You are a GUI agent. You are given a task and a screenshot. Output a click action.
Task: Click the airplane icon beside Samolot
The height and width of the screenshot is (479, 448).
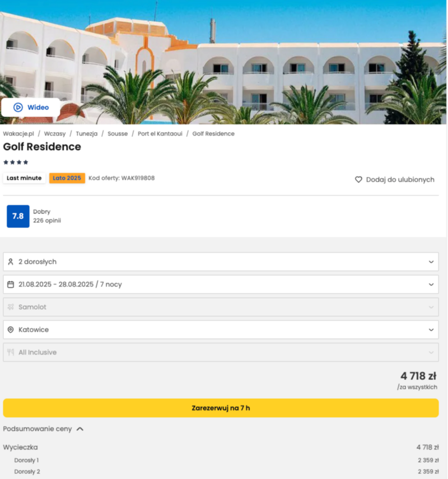[x=11, y=307]
